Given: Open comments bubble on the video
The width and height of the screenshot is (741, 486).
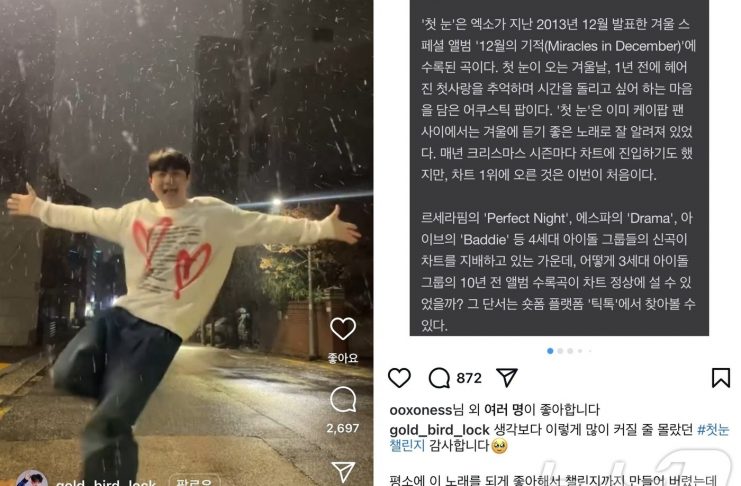Looking at the screenshot, I should tap(343, 400).
